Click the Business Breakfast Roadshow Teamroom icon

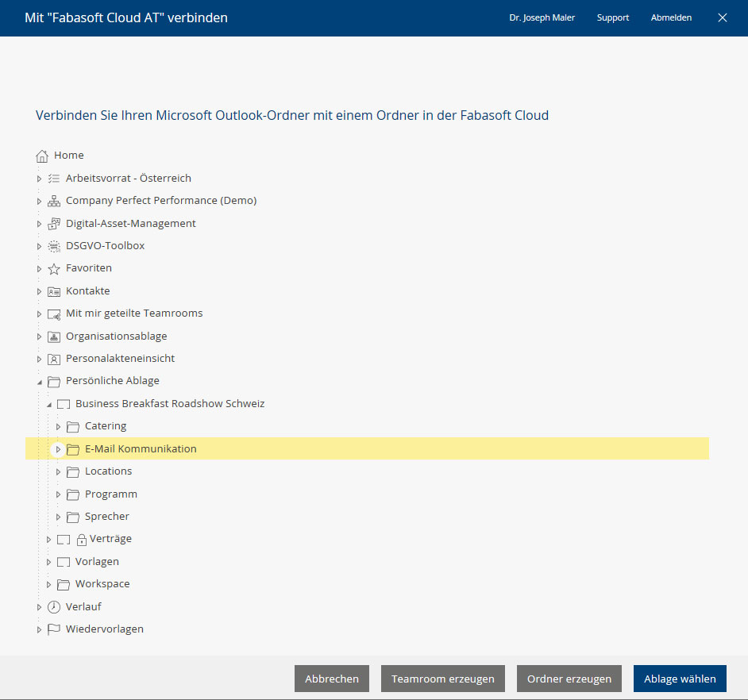[x=64, y=404]
